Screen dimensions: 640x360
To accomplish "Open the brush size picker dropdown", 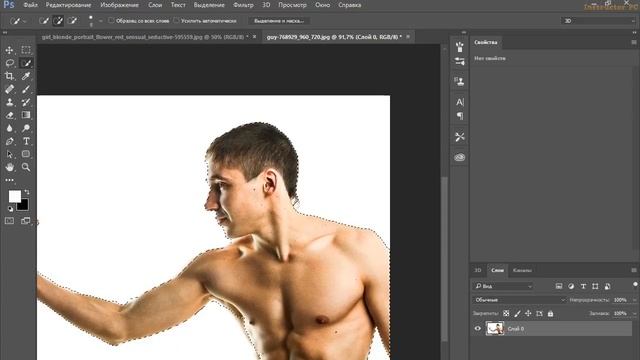I will pyautogui.click(x=101, y=21).
